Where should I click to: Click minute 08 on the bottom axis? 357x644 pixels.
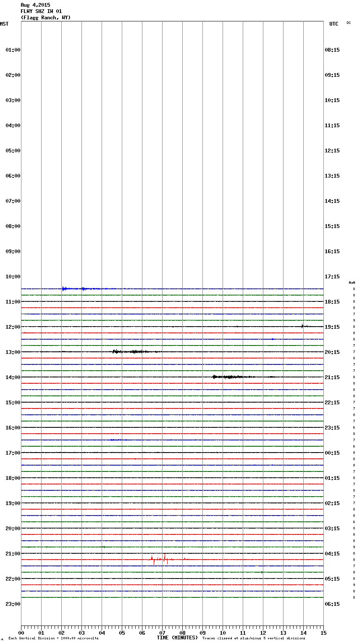182,633
